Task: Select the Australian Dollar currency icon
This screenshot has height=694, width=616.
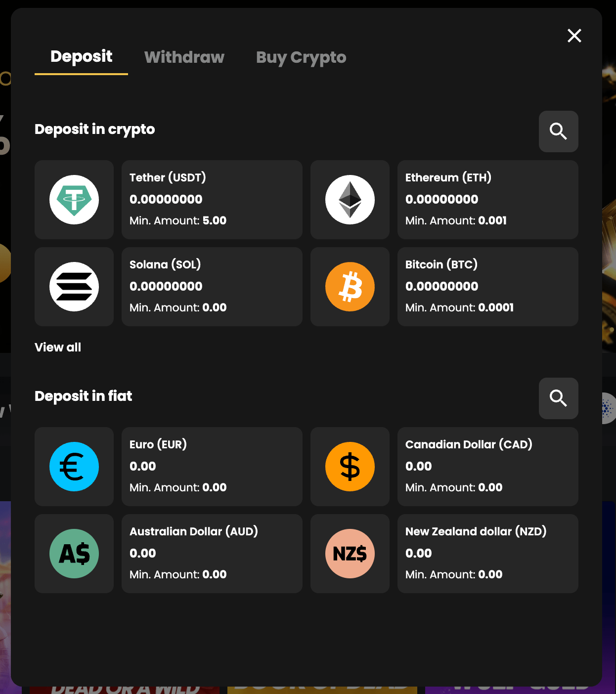Action: [x=74, y=553]
